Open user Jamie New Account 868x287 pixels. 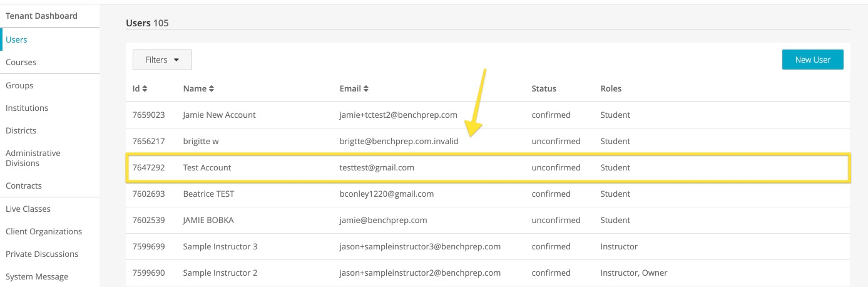tap(219, 115)
